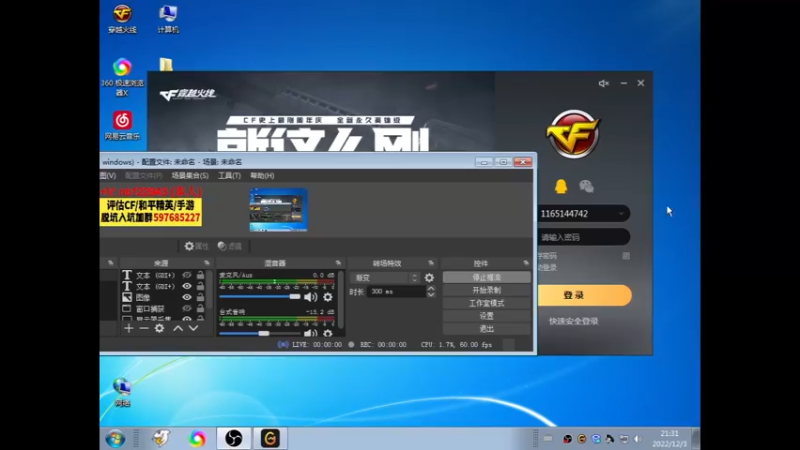The width and height of the screenshot is (800, 450).
Task: Undock the 控件 controls panel
Action: click(x=526, y=263)
